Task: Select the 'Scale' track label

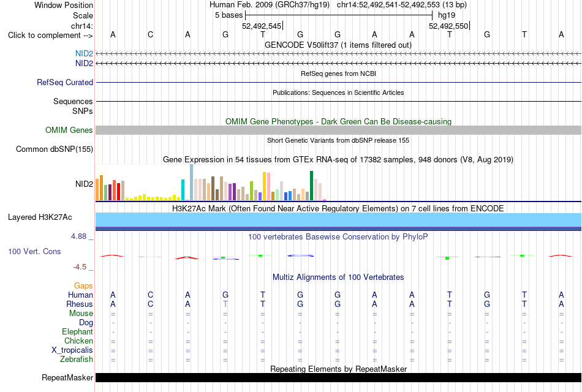Action: coord(83,15)
